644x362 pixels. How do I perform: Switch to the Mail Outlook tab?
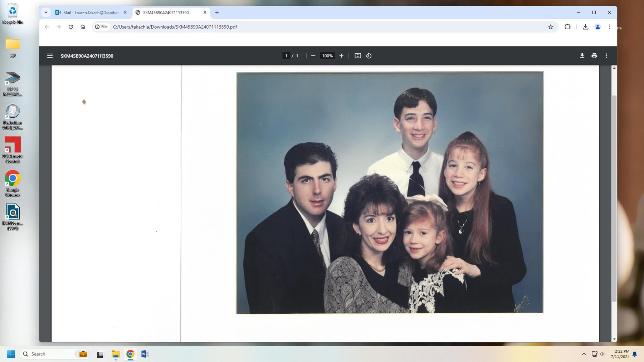pyautogui.click(x=91, y=13)
